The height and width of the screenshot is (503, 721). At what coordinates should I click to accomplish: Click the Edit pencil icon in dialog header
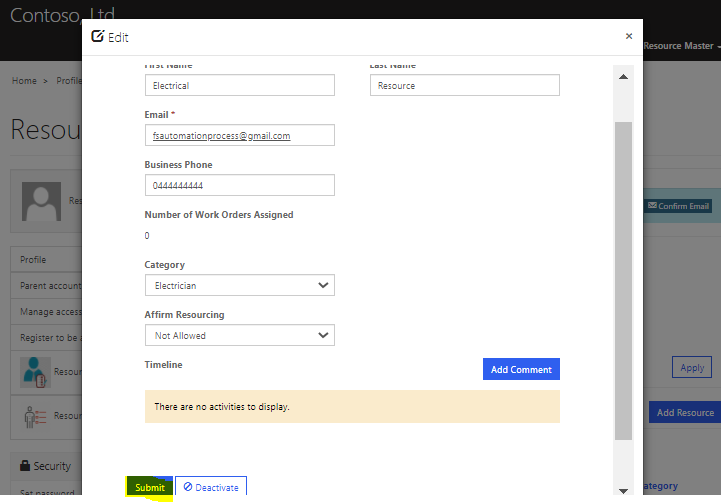[x=97, y=36]
